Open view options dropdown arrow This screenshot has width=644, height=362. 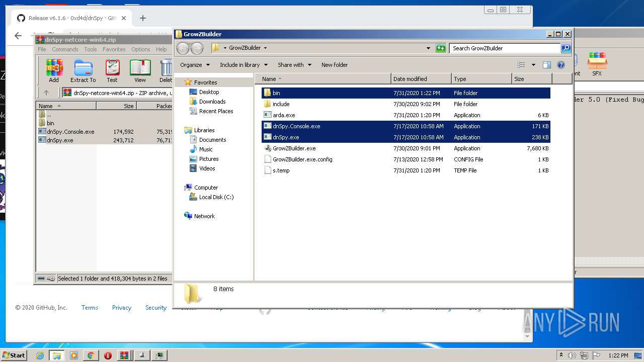coord(533,65)
